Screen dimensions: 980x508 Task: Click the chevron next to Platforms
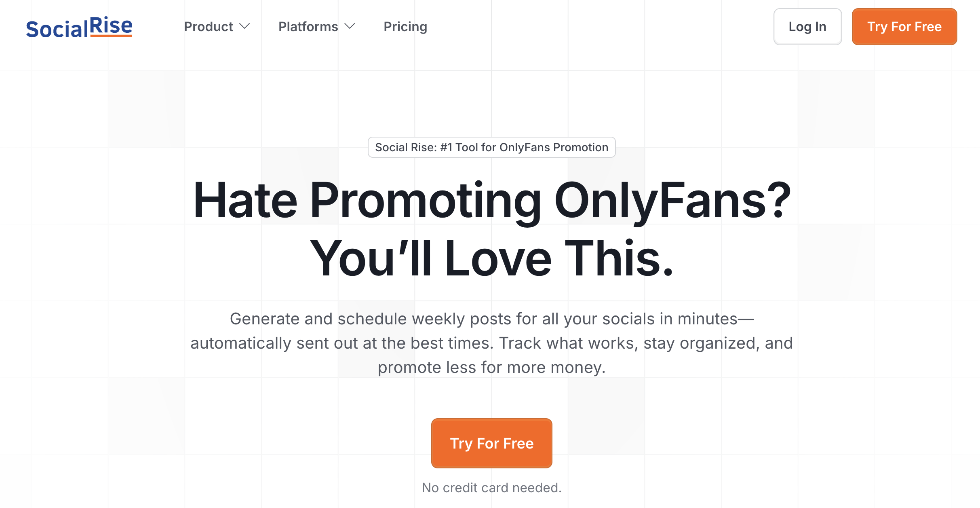click(350, 26)
